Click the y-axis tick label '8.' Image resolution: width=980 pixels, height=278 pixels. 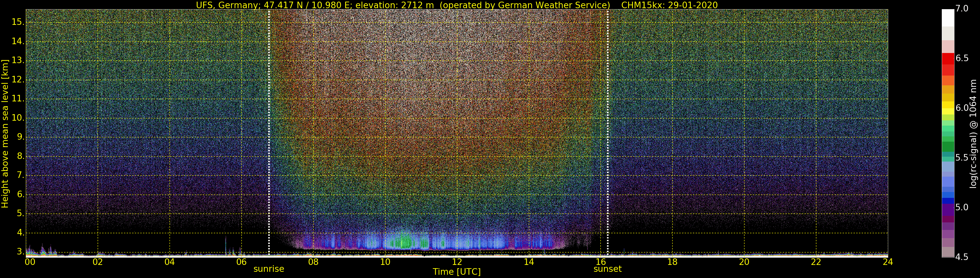click(21, 156)
